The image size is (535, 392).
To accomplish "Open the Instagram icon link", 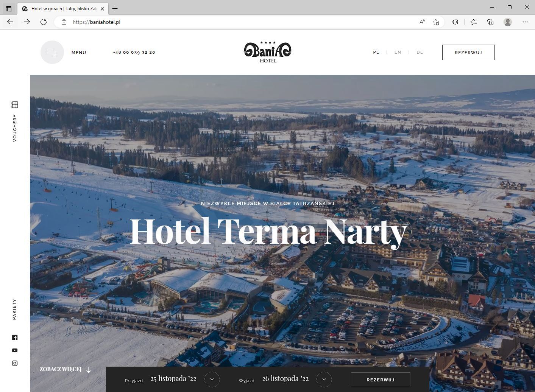I will pyautogui.click(x=15, y=363).
